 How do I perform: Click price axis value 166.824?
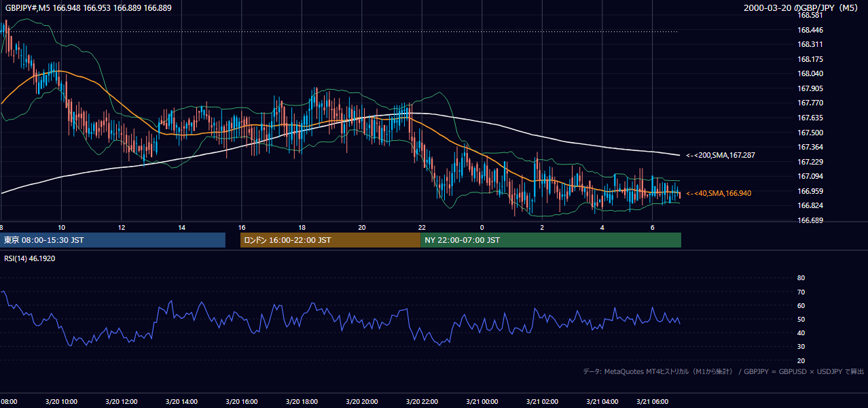click(810, 206)
